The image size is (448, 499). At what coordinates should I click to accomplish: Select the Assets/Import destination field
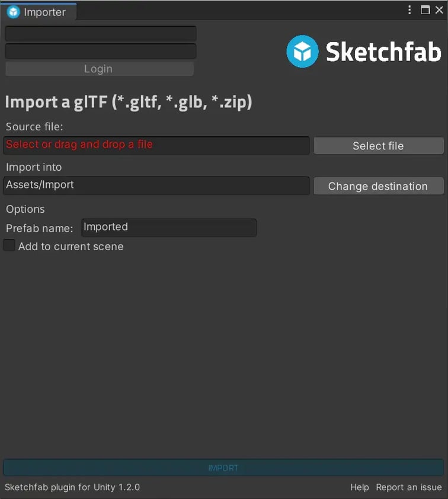point(156,185)
